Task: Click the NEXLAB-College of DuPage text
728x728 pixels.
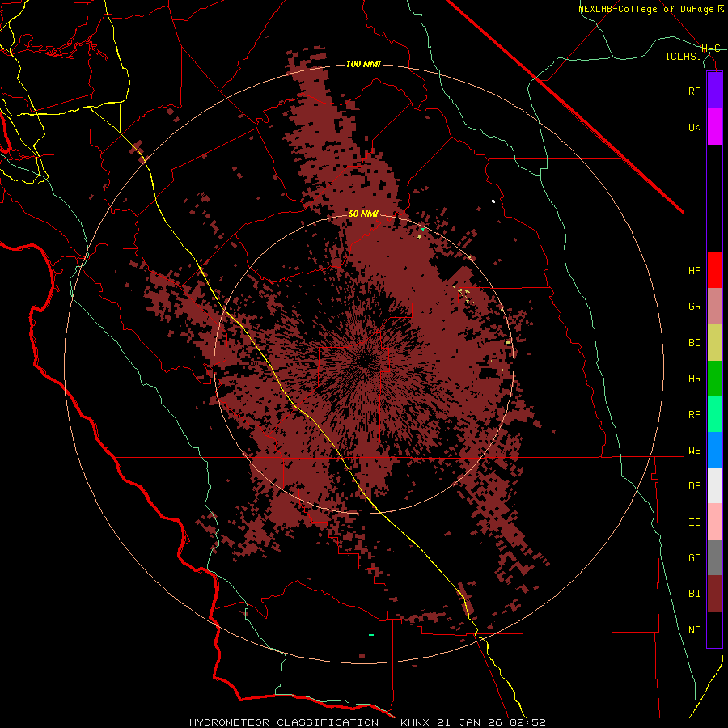Action: coord(647,9)
